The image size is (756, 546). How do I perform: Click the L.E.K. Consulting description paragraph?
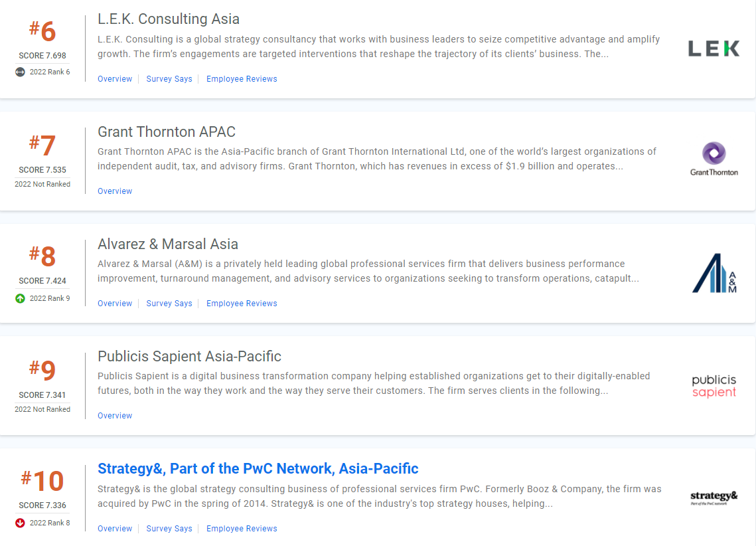(x=378, y=46)
